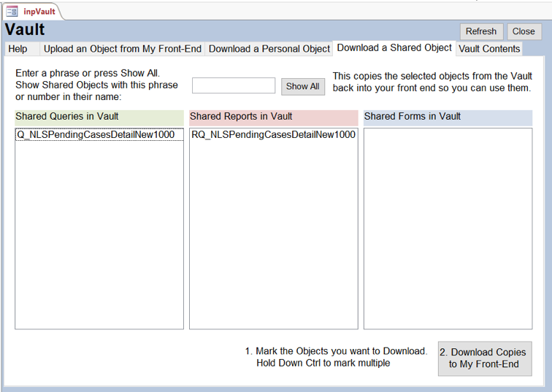Image resolution: width=552 pixels, height=392 pixels.
Task: Click the Shared Reports in Vault header
Action: [x=273, y=117]
